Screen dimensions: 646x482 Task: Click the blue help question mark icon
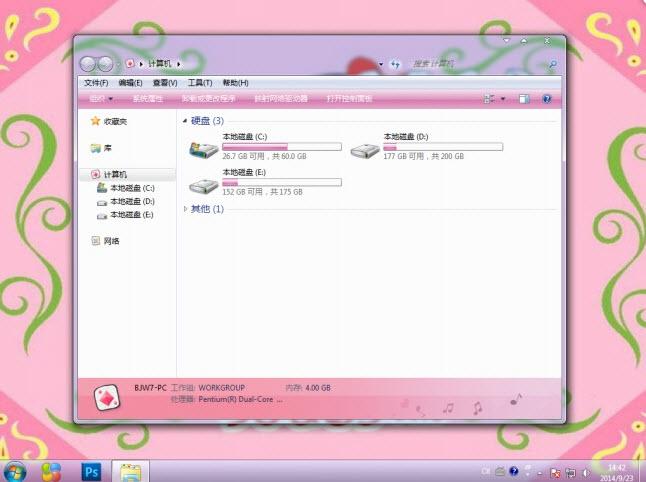pyautogui.click(x=546, y=99)
